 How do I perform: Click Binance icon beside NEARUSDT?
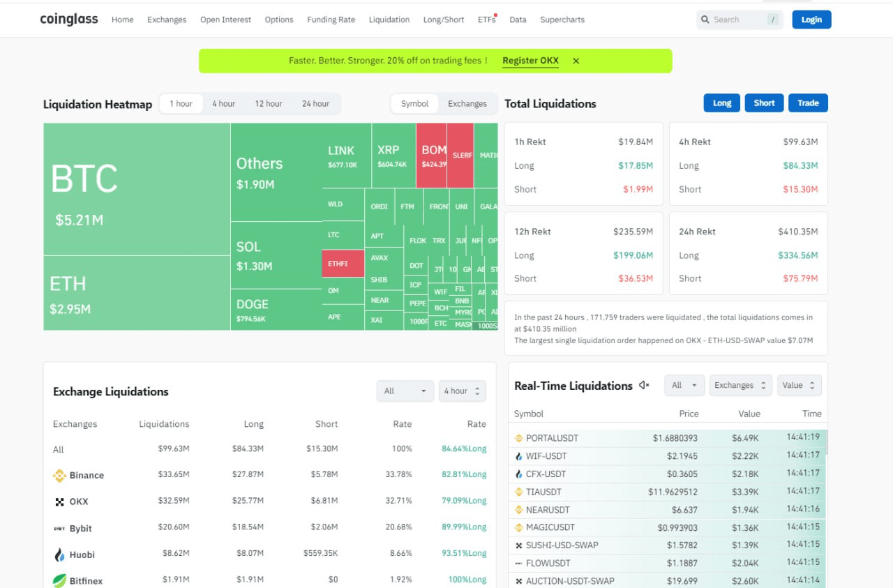(x=518, y=510)
